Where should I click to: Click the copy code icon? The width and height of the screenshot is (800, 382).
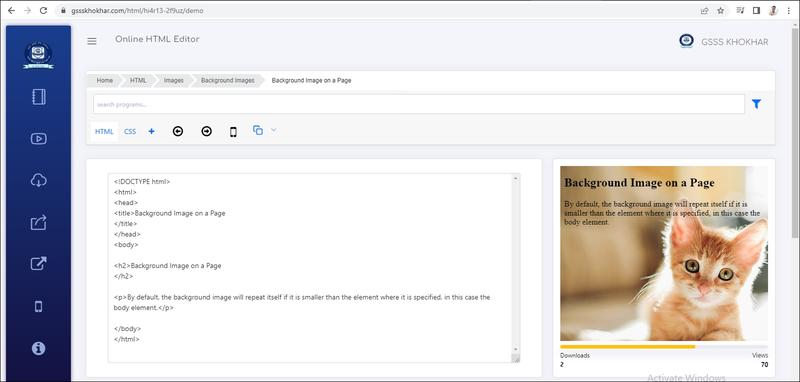[x=258, y=130]
